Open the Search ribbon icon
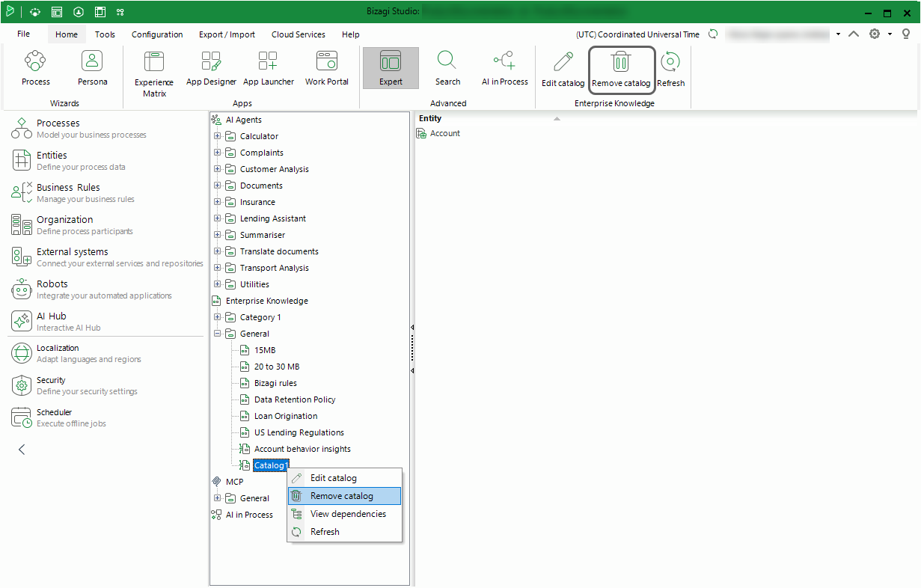The height and width of the screenshot is (588, 921). point(447,68)
